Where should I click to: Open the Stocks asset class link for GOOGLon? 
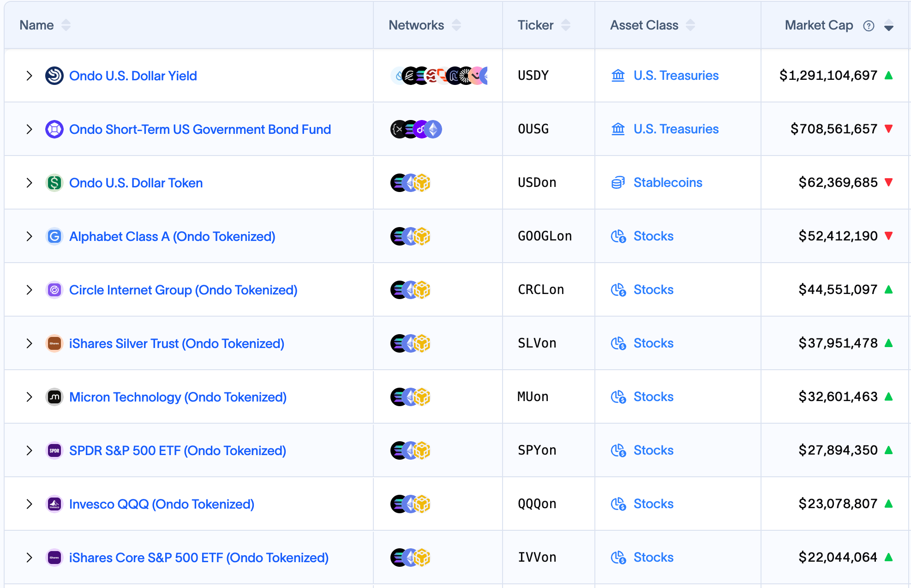pyautogui.click(x=653, y=236)
